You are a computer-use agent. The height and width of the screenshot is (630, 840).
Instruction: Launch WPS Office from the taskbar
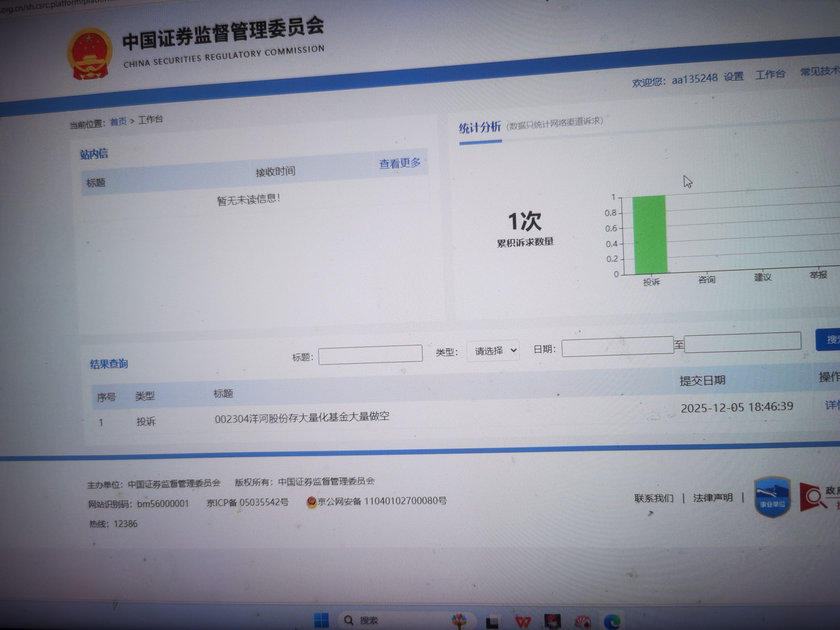(523, 622)
